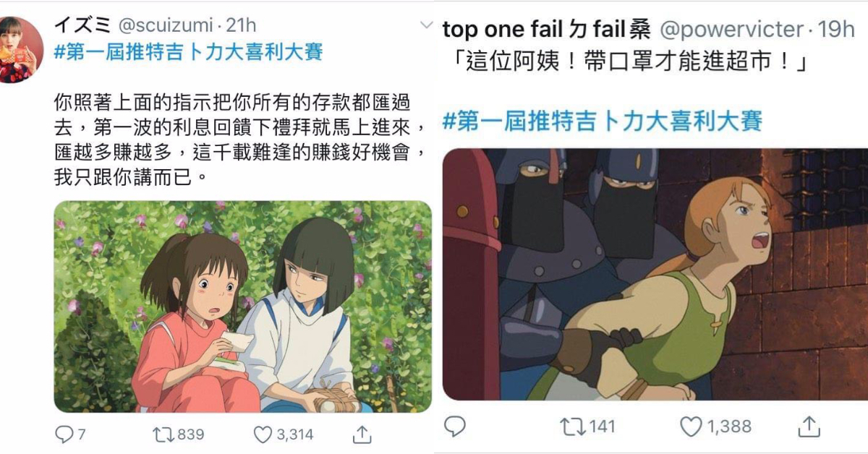Reply to the scuizumi tweet with 7 replies
Image resolution: width=868 pixels, height=454 pixels.
pyautogui.click(x=64, y=434)
